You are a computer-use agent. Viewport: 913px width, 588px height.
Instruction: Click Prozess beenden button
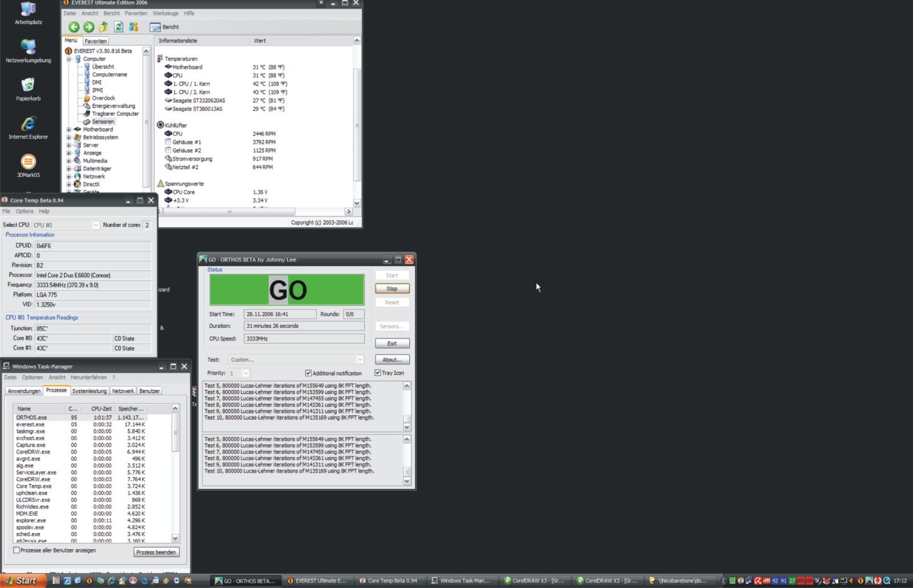(x=157, y=552)
